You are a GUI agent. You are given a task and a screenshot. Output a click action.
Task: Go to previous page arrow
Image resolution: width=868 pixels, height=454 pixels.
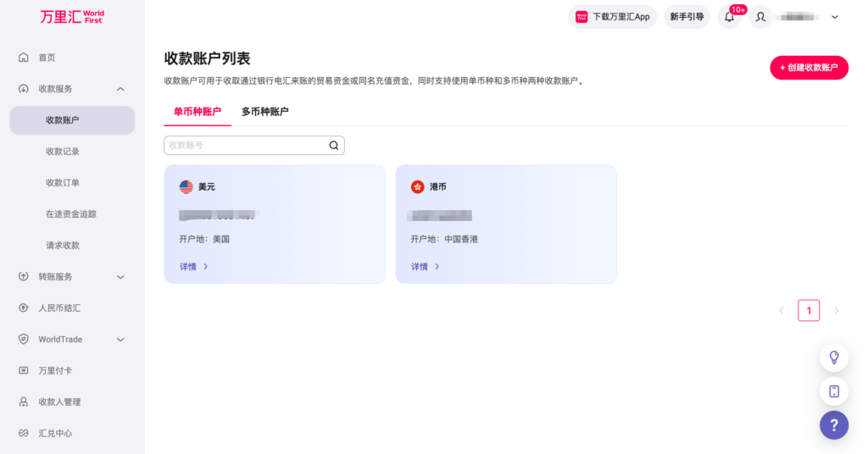pos(782,311)
